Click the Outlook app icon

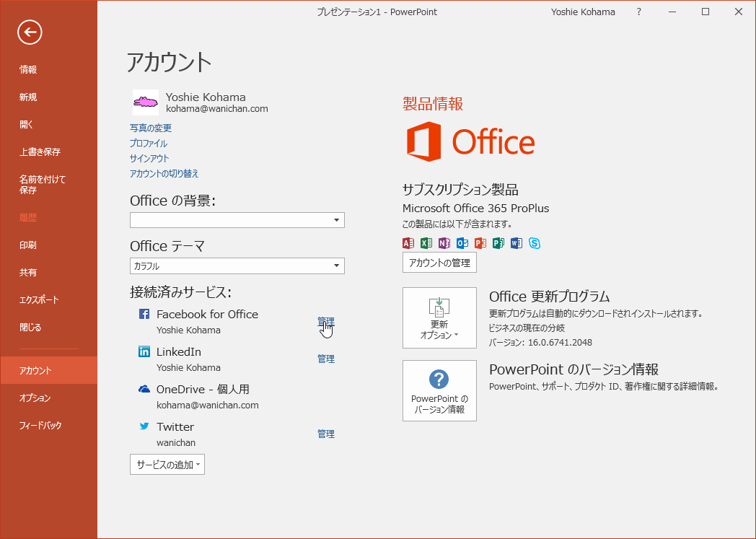pos(462,243)
